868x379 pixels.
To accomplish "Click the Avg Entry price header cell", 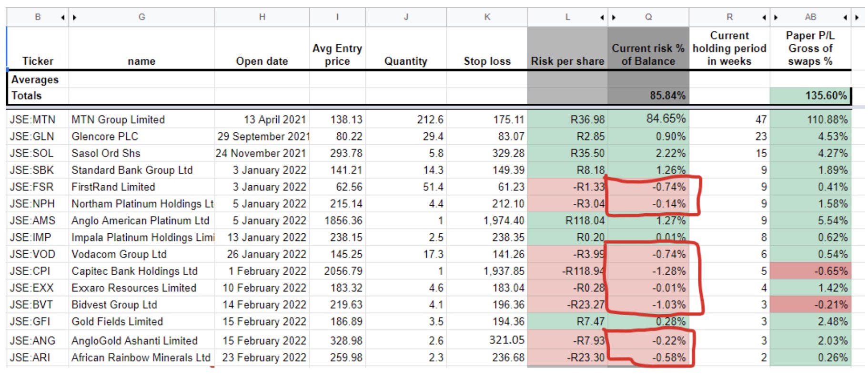I will (x=337, y=49).
